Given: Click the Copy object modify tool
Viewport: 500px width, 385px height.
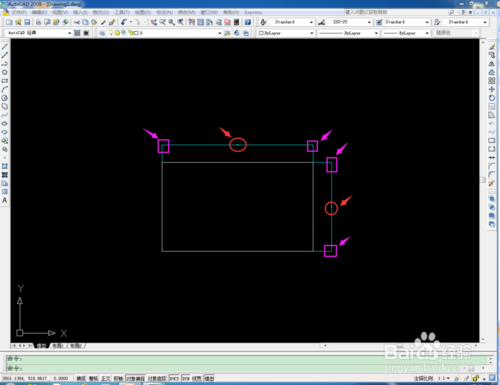Looking at the screenshot, I should point(492,55).
